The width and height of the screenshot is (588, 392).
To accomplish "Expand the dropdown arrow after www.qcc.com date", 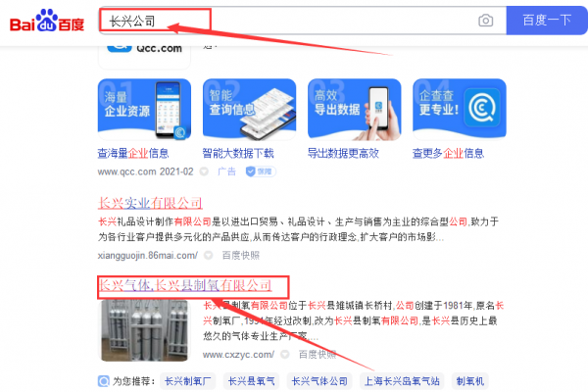I will pos(204,171).
